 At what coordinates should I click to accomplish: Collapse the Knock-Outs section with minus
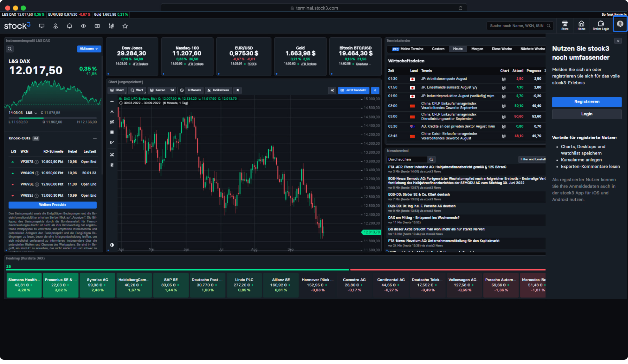[95, 138]
